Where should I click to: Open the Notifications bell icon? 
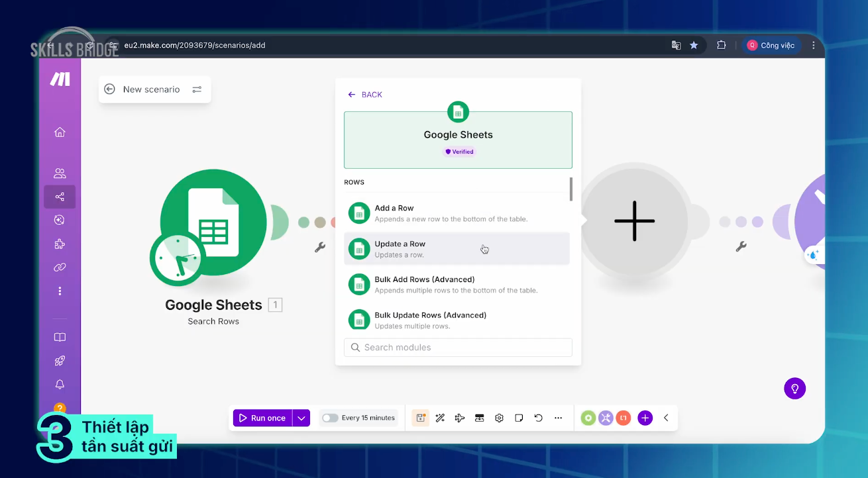(x=60, y=385)
